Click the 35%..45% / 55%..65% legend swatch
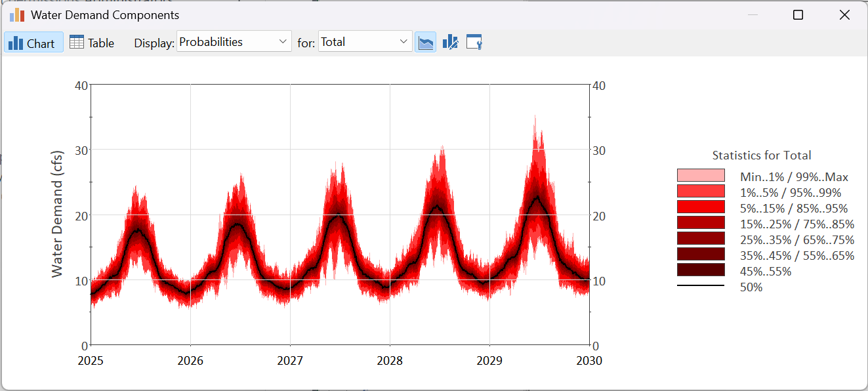The width and height of the screenshot is (868, 391). click(701, 254)
